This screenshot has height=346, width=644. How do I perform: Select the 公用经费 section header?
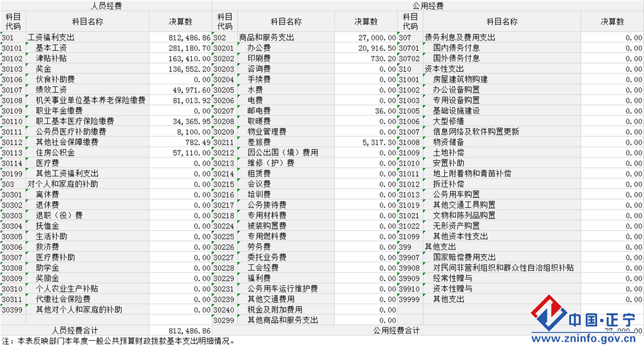coord(428,6)
